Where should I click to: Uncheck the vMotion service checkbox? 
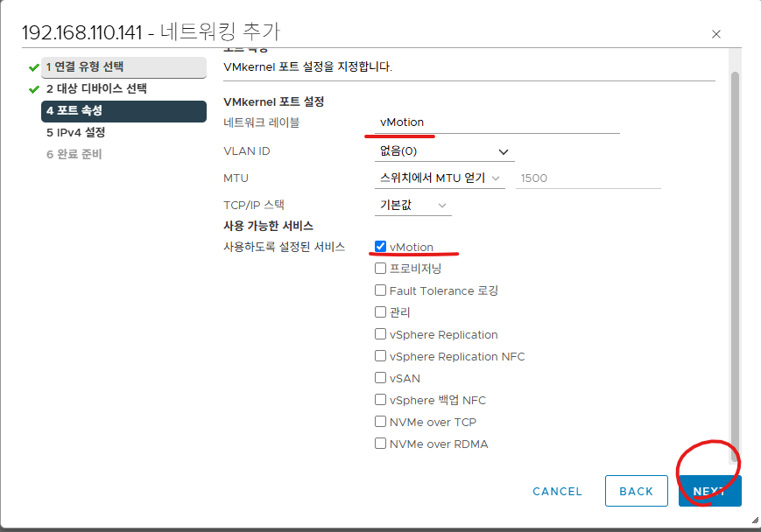[380, 247]
